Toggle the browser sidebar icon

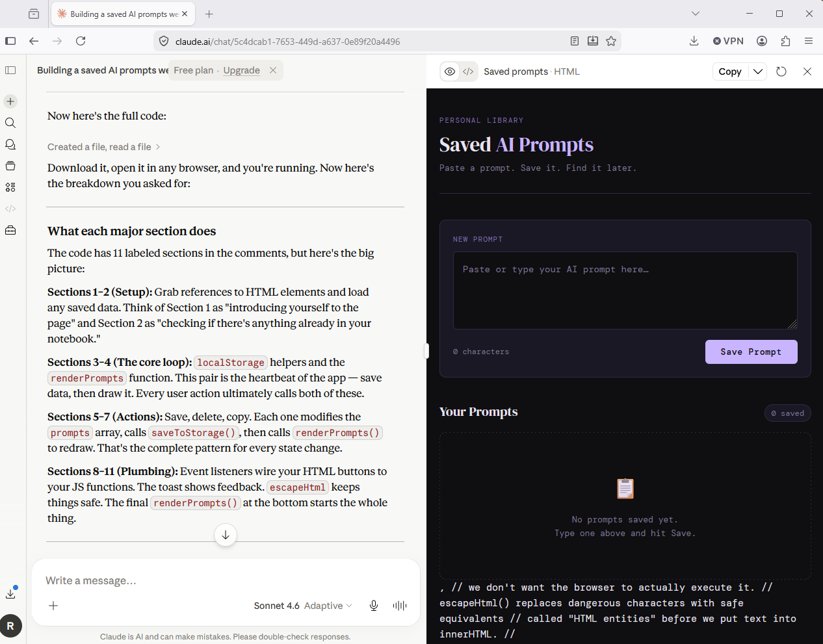pos(10,41)
